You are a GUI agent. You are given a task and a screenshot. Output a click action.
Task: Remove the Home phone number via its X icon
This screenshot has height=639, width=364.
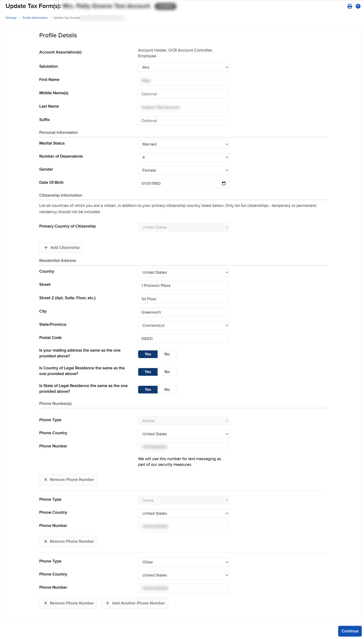[46, 541]
